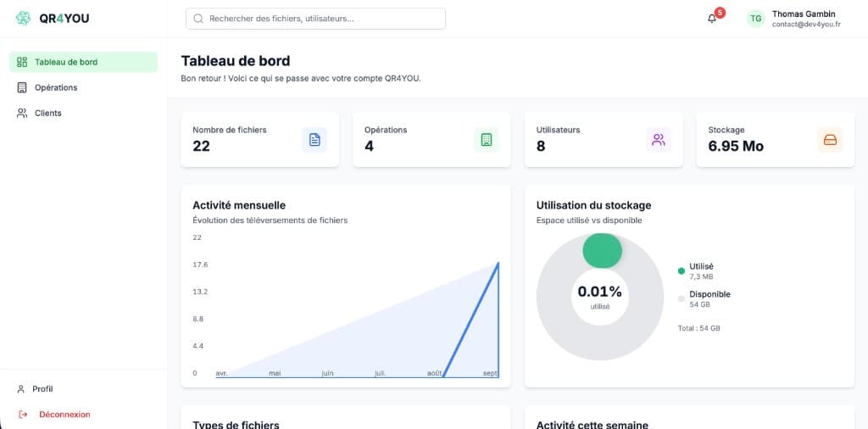Click the Clients people icon in sidebar

22,113
